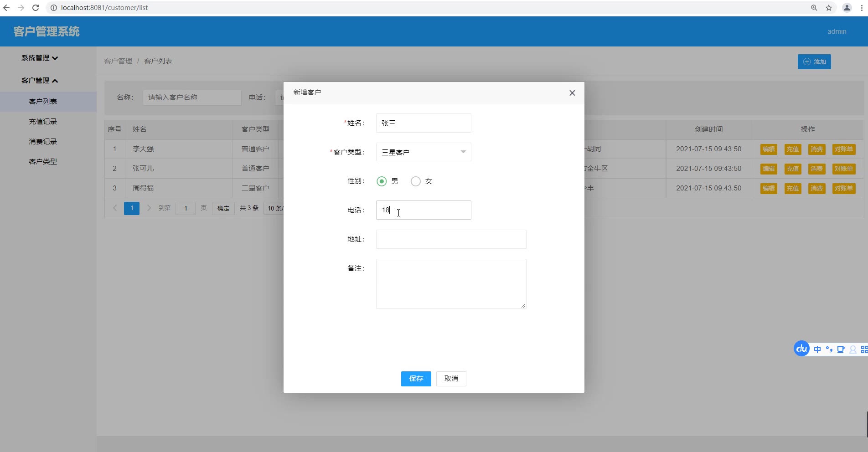Viewport: 868px width, 452px height.
Task: Click the browser back arrow
Action: (x=6, y=8)
